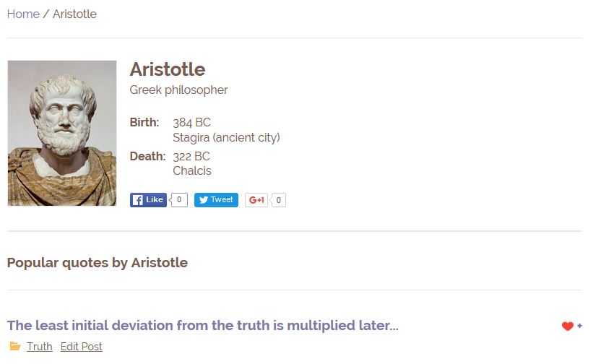Click the plus sign beside the heart
601x364 pixels.
579,326
